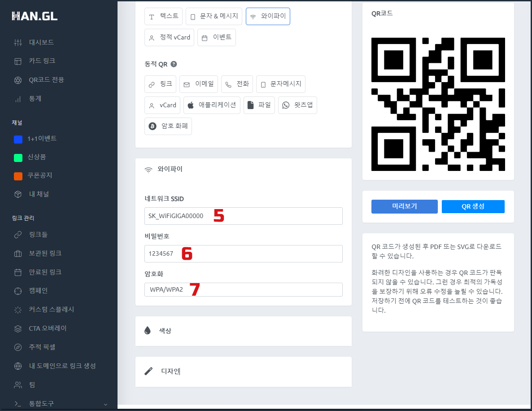Select the 문자 & 메시지 QR type
The width and height of the screenshot is (532, 411).
[x=214, y=16]
